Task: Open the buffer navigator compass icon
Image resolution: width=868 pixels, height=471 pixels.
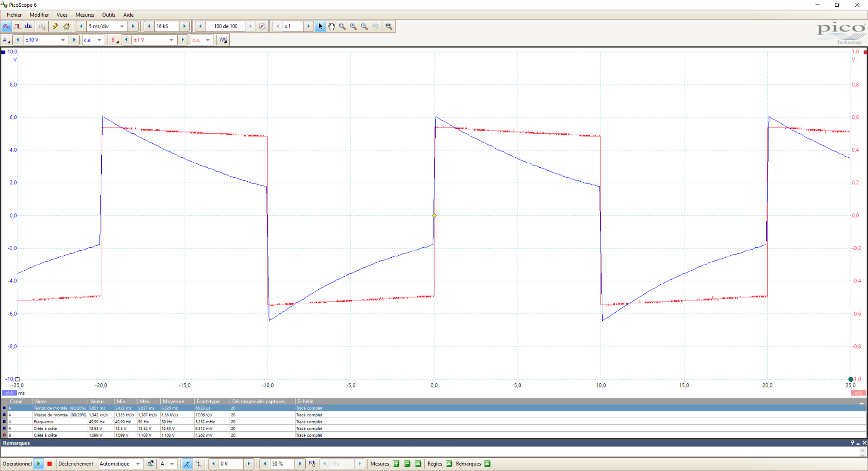Action: (262, 27)
